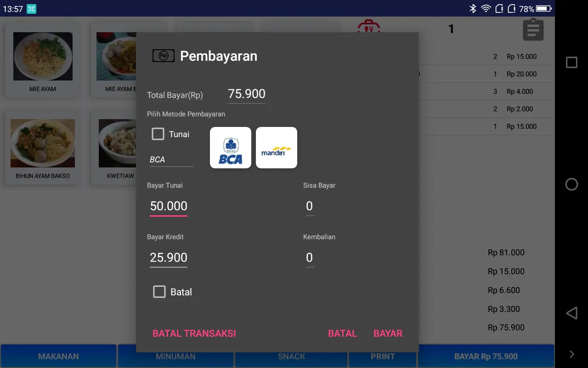The image size is (588, 368).
Task: Select the BIHUN AYAM BAKSO menu item
Action: coord(43,147)
